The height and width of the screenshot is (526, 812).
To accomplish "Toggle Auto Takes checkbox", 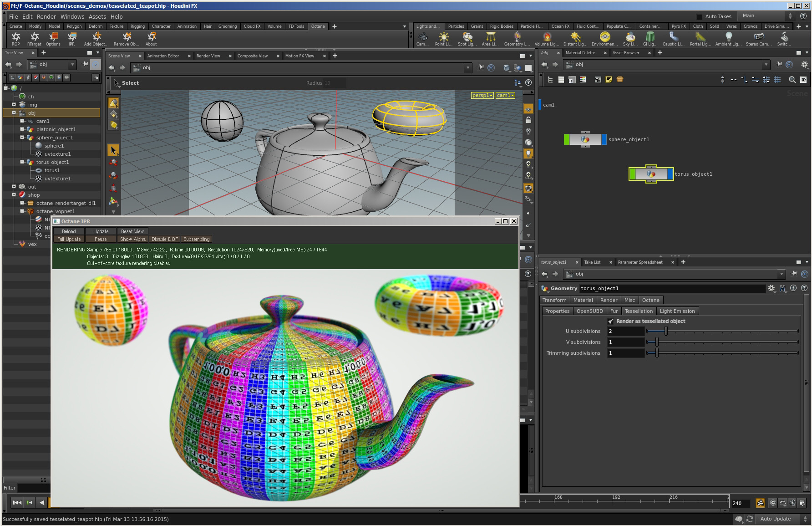I will click(x=699, y=16).
